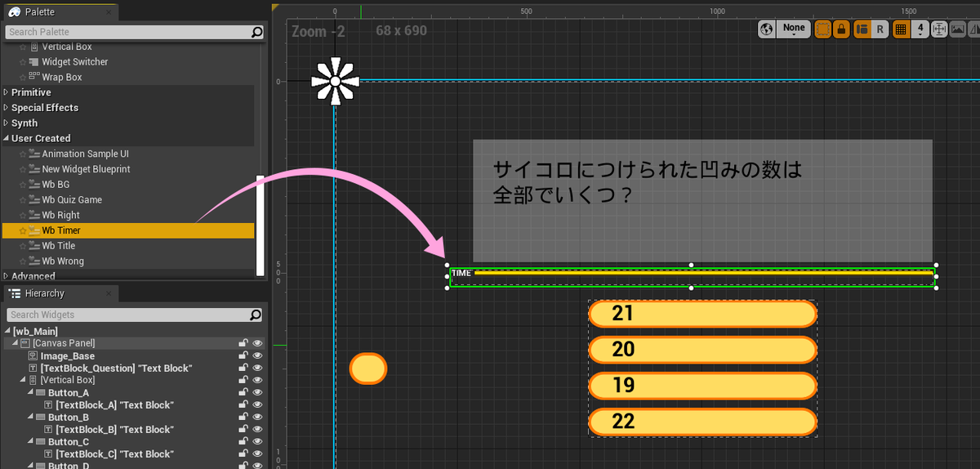980x469 pixels.
Task: Hide TextBlock_Question using its eye icon
Action: click(257, 368)
